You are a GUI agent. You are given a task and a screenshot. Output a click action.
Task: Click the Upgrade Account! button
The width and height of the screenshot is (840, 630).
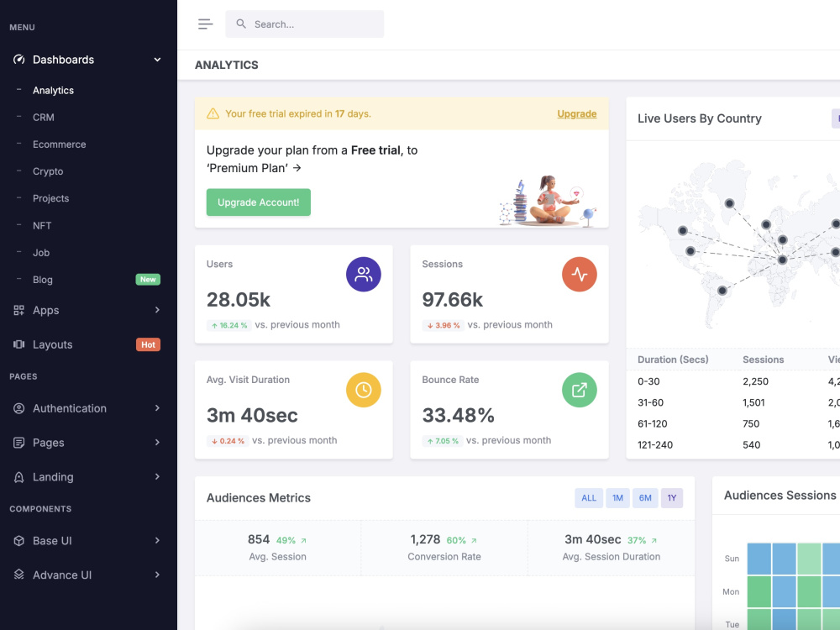(x=258, y=202)
